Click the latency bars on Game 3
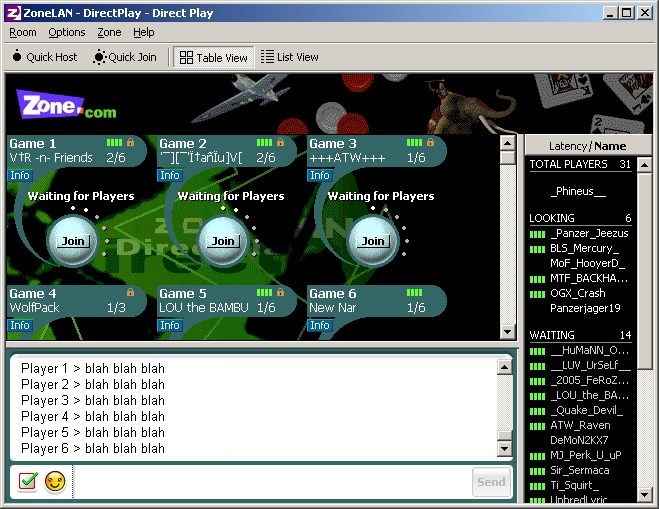The image size is (659, 509). (414, 142)
